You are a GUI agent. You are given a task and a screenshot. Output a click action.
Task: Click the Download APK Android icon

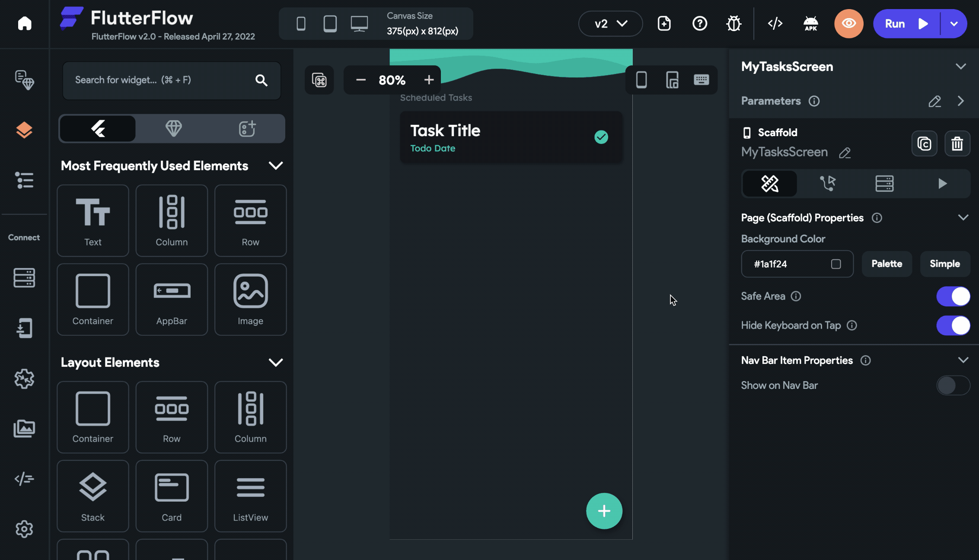point(810,23)
